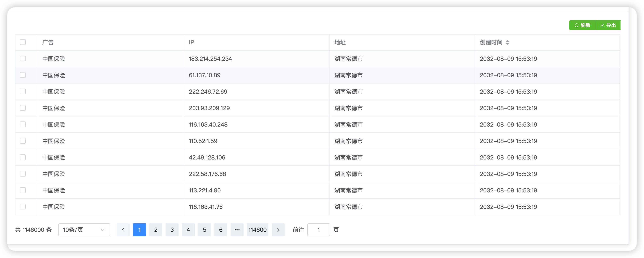Go to page 5
The width and height of the screenshot is (644, 258).
(x=205, y=230)
